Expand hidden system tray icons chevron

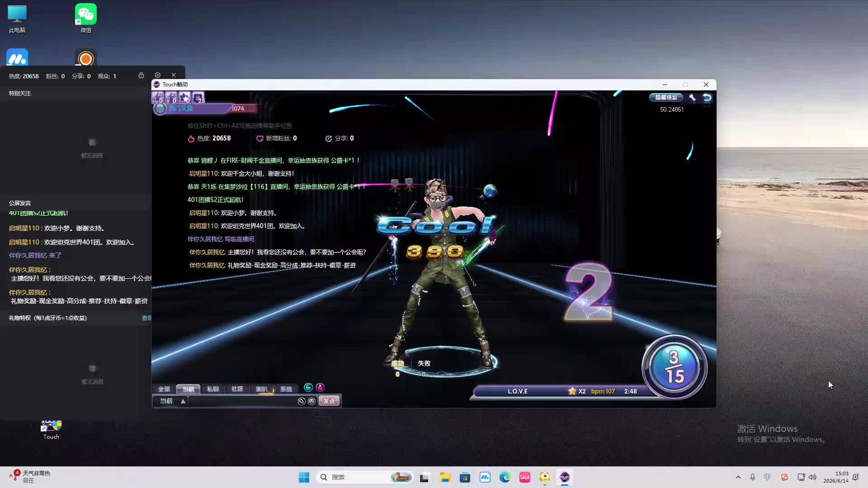point(738,477)
